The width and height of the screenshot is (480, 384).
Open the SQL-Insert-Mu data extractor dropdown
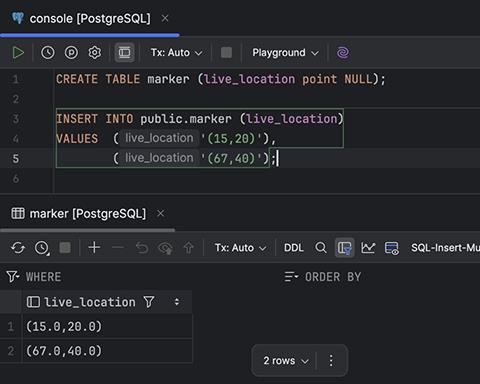445,248
